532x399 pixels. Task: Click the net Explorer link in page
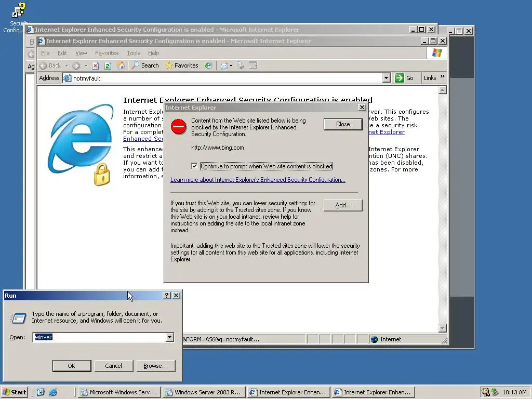387,132
